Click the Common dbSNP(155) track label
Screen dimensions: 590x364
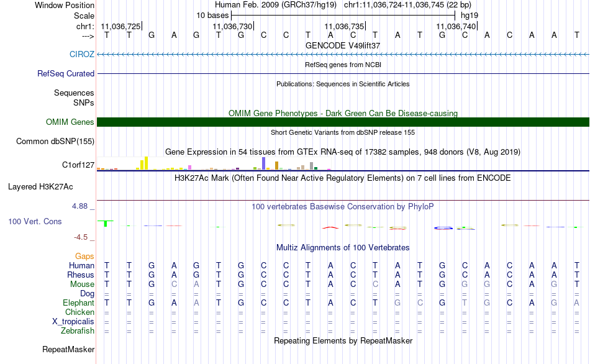tap(55, 141)
